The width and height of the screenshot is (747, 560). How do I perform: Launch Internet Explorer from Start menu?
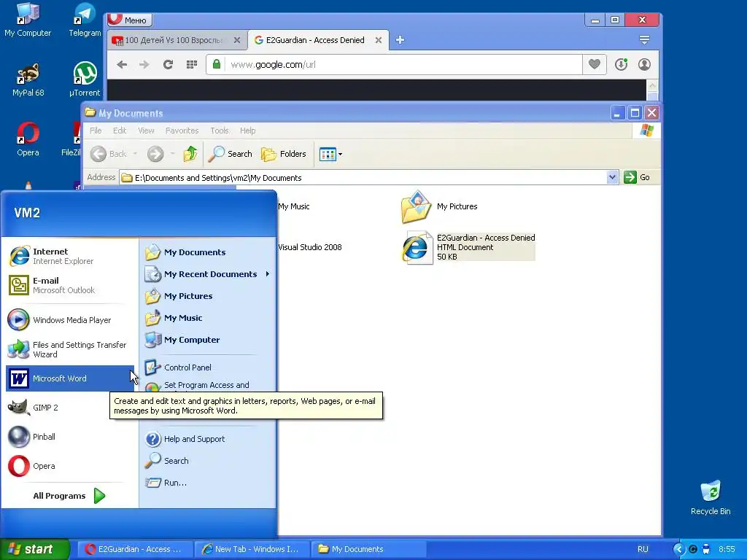(69, 256)
